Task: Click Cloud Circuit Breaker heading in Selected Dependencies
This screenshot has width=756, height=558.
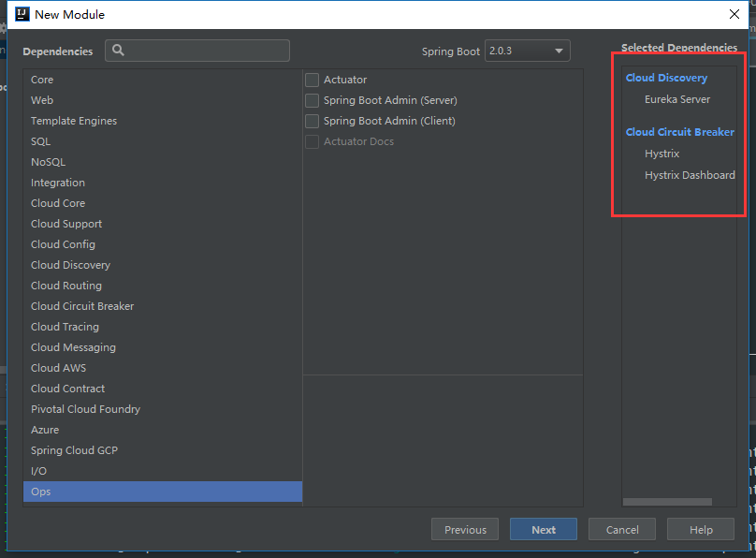Action: 680,132
